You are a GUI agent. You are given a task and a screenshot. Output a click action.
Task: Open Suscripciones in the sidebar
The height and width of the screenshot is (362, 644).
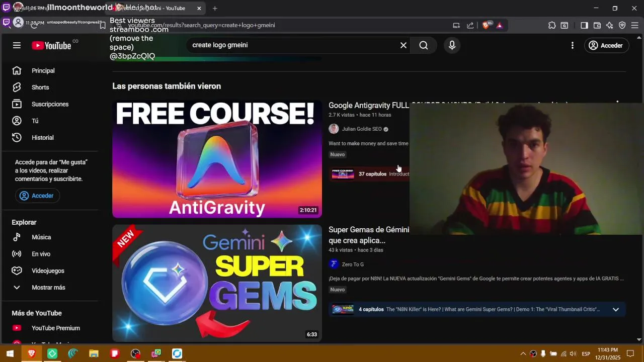[x=50, y=104]
